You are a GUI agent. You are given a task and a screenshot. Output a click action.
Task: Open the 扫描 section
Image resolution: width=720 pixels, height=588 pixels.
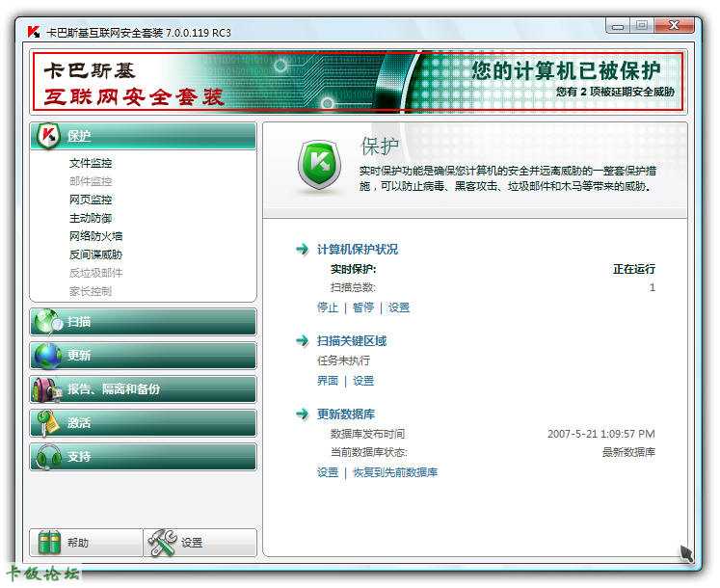143,322
